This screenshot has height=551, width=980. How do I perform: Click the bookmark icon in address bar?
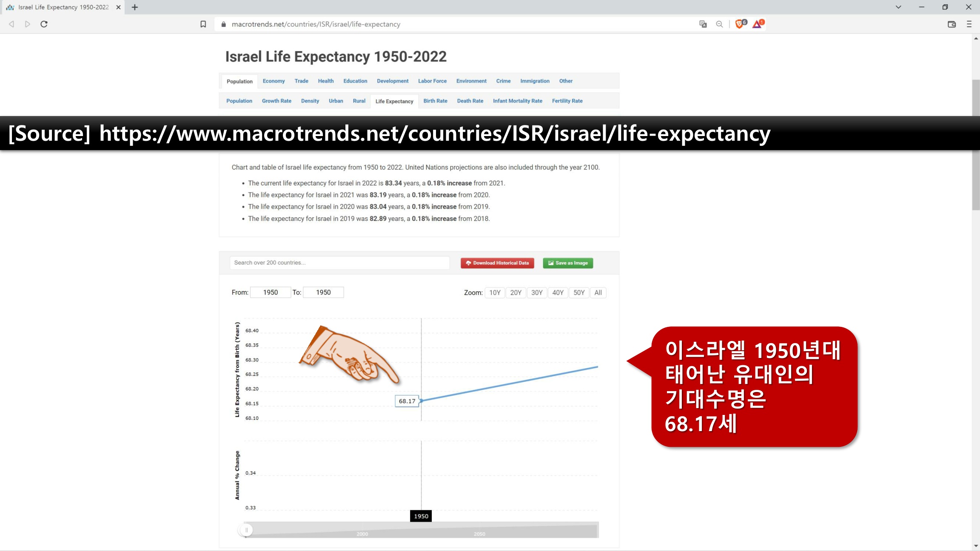tap(203, 24)
